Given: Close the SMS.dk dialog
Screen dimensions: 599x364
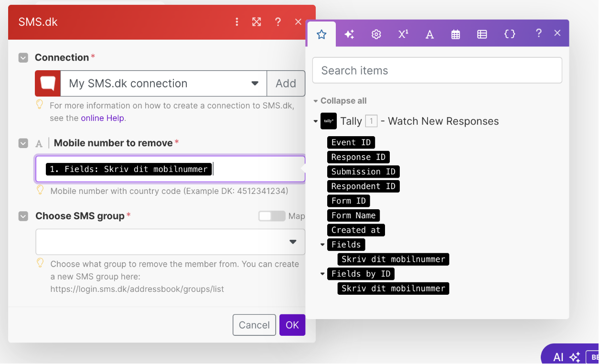Looking at the screenshot, I should click(298, 22).
